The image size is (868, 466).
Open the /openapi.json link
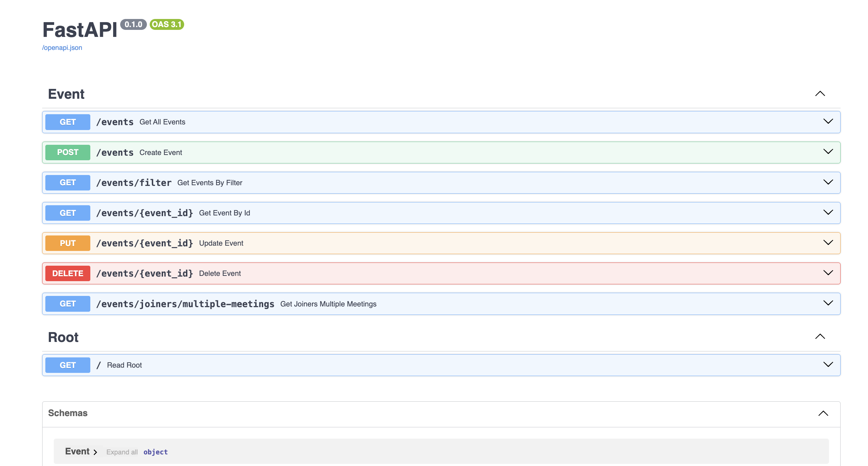click(x=62, y=48)
